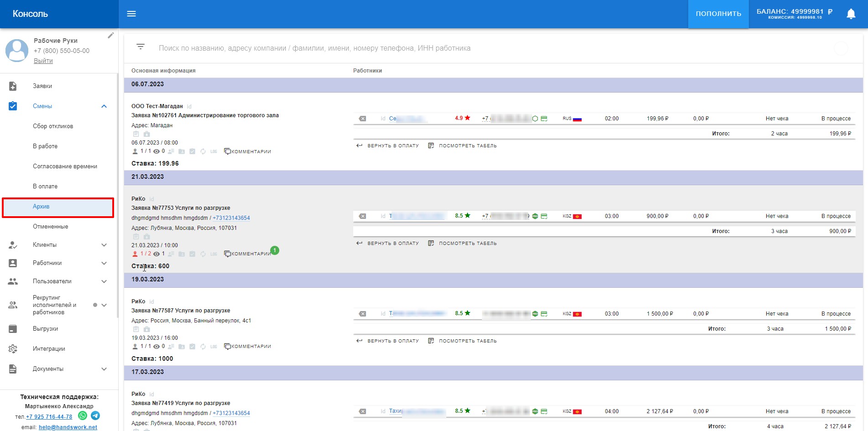Expand the Работники section chevron

(104, 263)
